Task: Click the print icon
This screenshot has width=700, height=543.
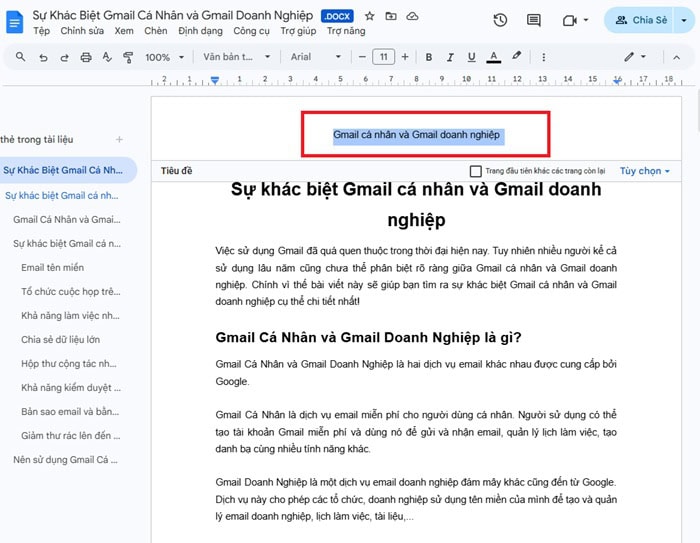Action: click(86, 57)
